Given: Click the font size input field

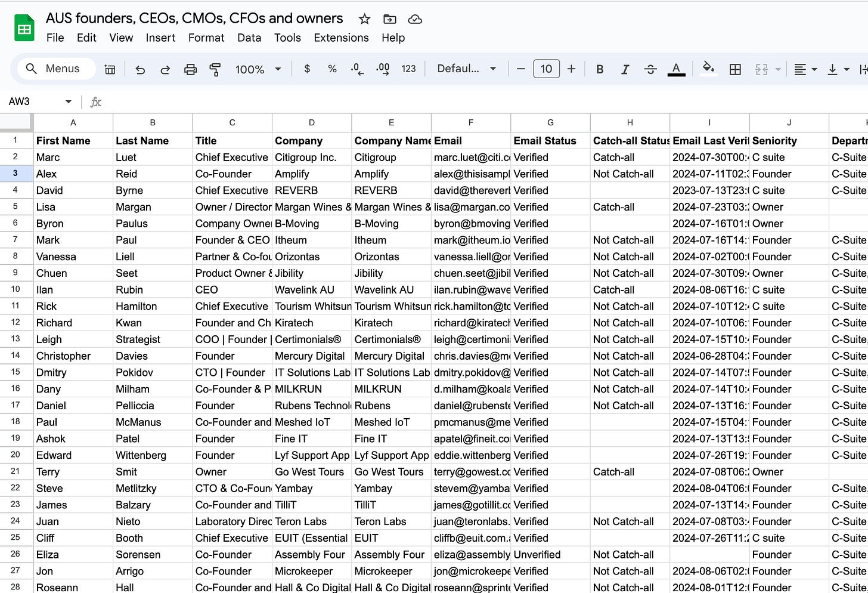Looking at the screenshot, I should (546, 69).
